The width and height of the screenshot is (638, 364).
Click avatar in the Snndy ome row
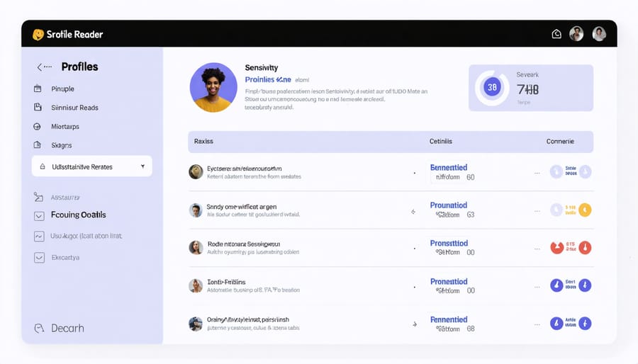tap(196, 210)
